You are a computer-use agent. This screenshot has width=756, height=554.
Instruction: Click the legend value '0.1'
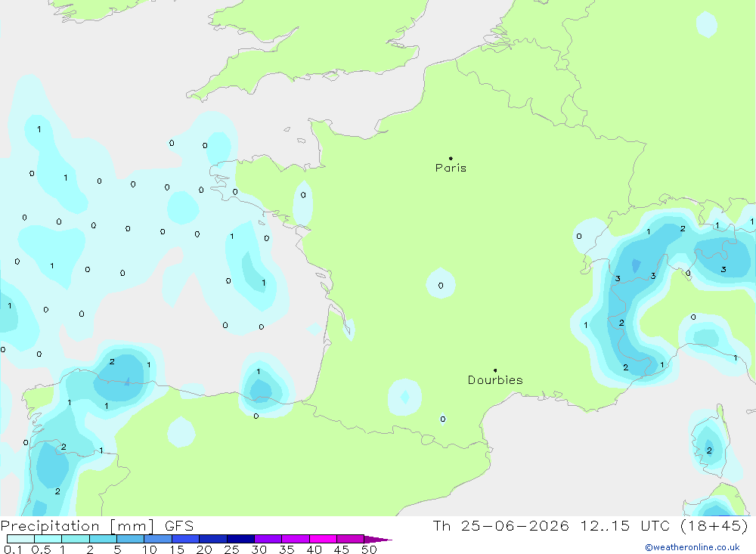tap(13, 549)
